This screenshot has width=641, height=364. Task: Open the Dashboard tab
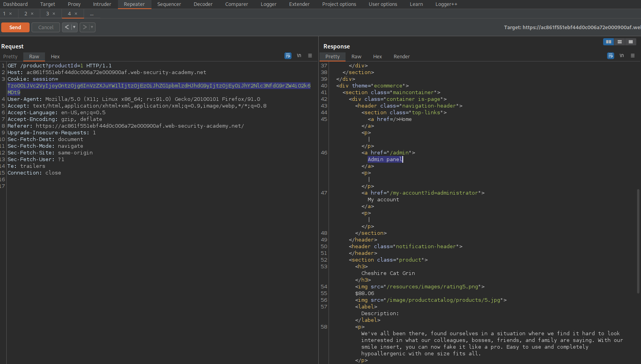pyautogui.click(x=15, y=4)
